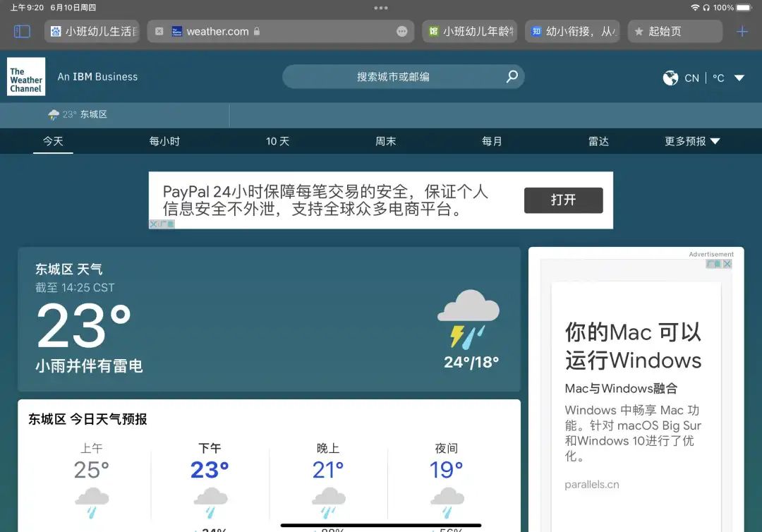Select the 10天 forecast tab
The height and width of the screenshot is (532, 762).
(x=277, y=141)
